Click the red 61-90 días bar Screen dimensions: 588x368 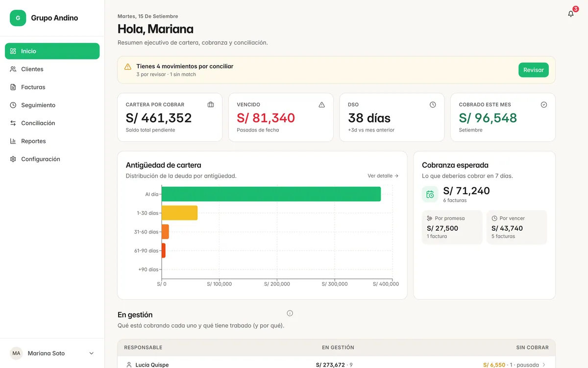pyautogui.click(x=164, y=250)
